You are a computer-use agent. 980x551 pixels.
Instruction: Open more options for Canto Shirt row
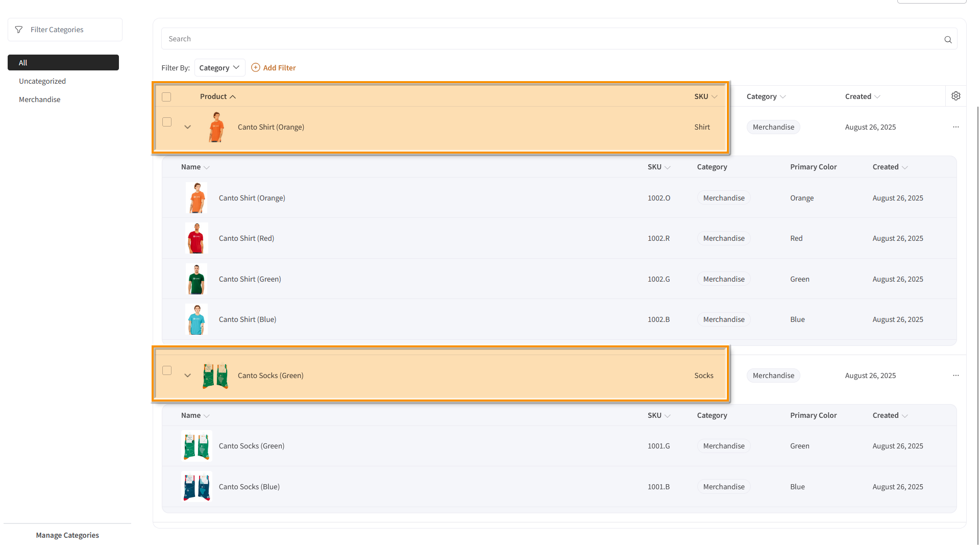pyautogui.click(x=955, y=127)
